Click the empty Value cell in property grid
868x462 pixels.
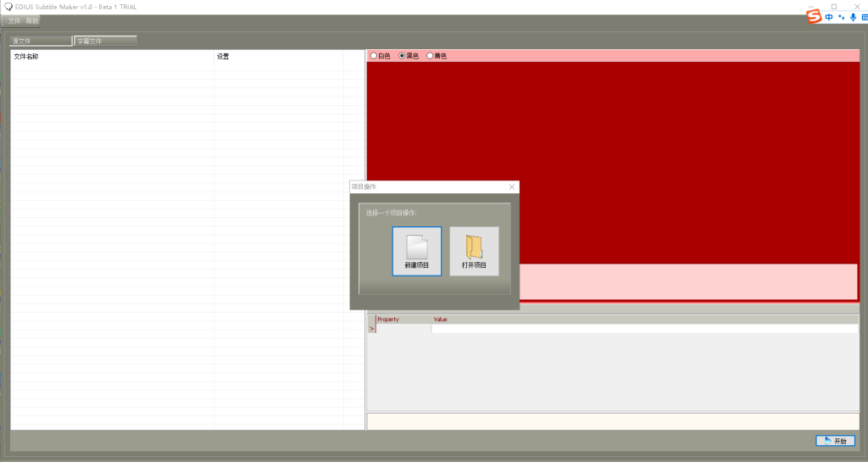coord(645,329)
